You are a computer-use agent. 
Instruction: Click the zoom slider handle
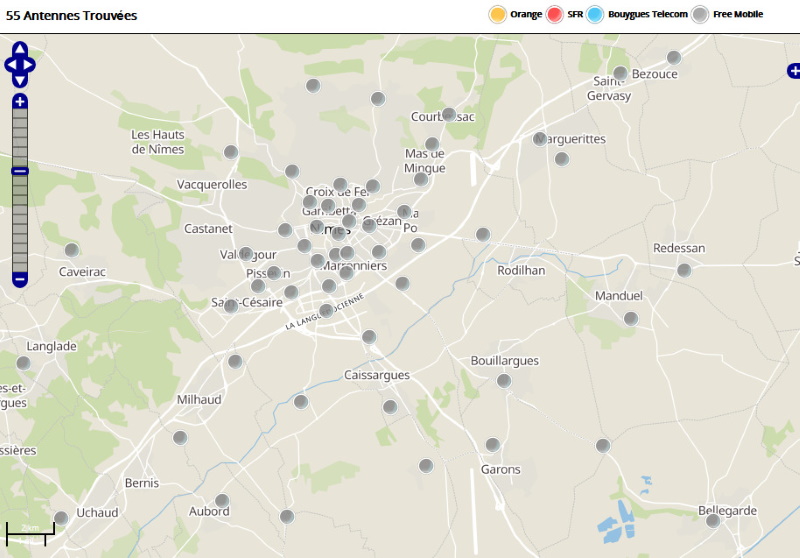(x=20, y=171)
